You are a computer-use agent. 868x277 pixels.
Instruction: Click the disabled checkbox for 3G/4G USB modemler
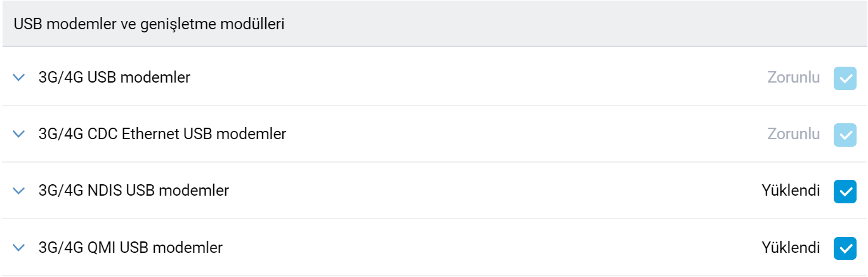click(x=845, y=78)
